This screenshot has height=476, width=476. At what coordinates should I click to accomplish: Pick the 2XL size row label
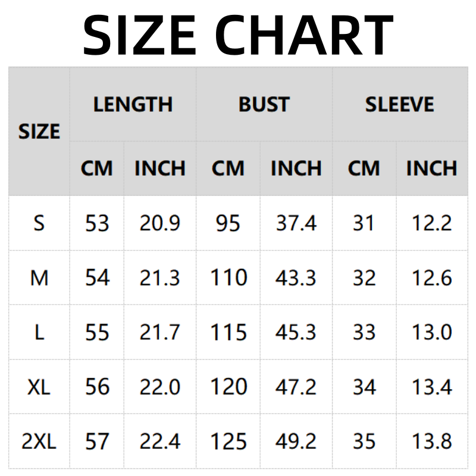[x=39, y=441]
